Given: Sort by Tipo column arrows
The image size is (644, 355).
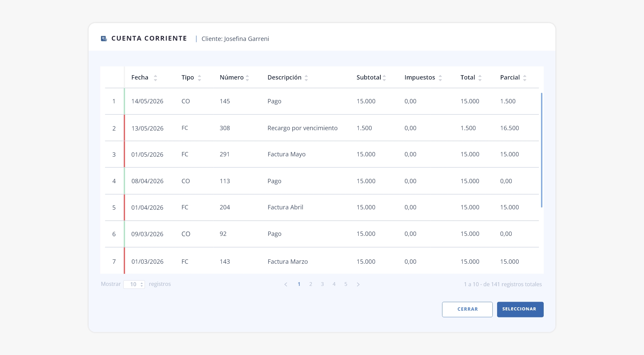Looking at the screenshot, I should pyautogui.click(x=200, y=78).
